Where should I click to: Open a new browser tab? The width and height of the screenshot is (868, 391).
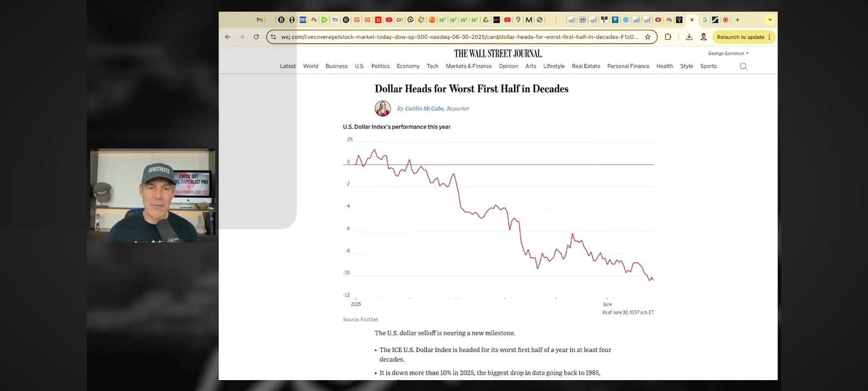tap(737, 20)
